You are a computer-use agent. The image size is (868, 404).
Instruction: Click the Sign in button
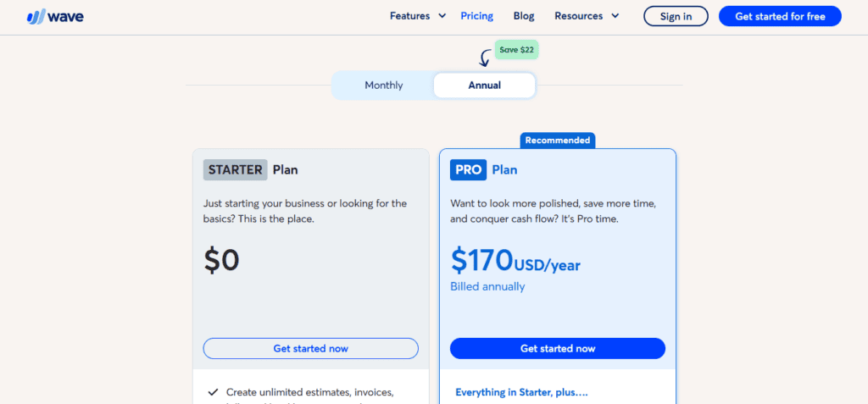(676, 16)
